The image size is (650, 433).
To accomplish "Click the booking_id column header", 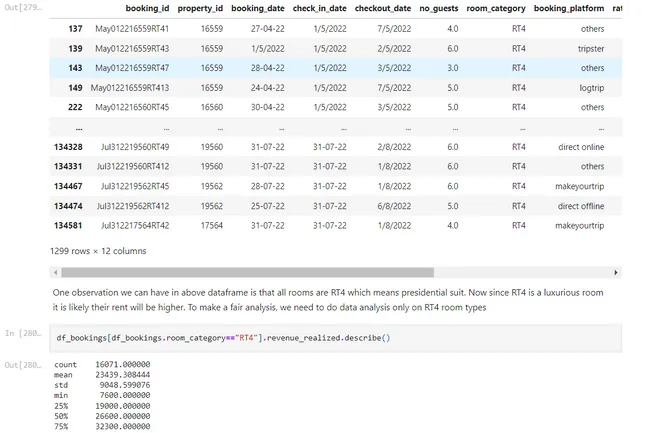I will tap(147, 8).
